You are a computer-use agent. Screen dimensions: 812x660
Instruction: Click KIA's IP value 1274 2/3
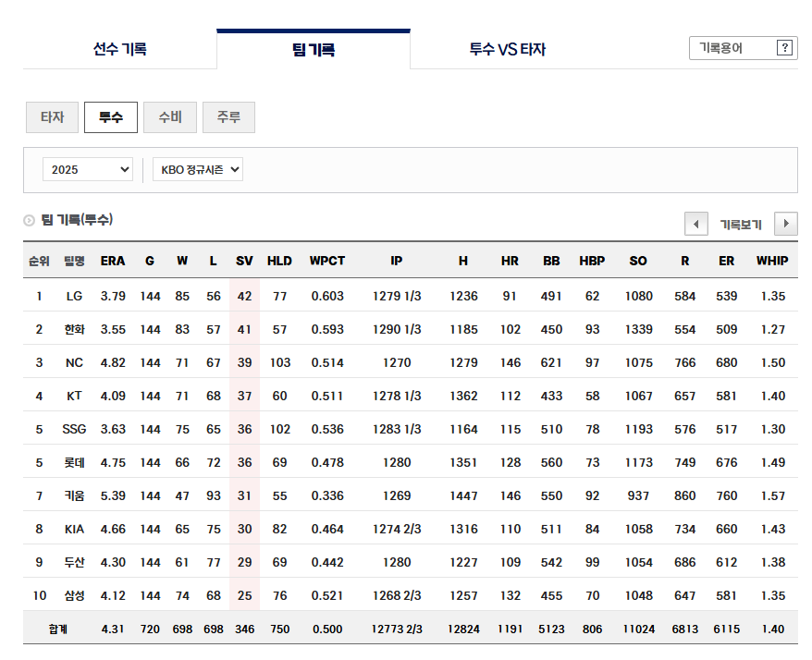(x=397, y=529)
